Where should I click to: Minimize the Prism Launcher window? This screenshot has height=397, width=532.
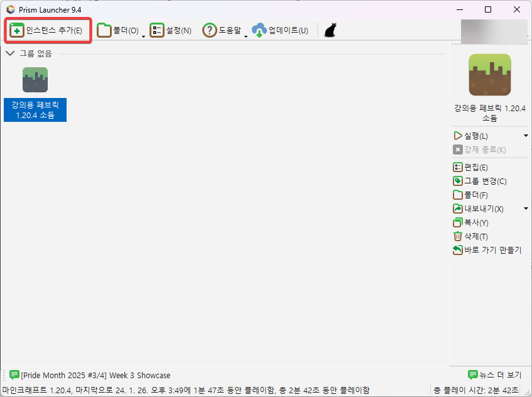tap(460, 9)
